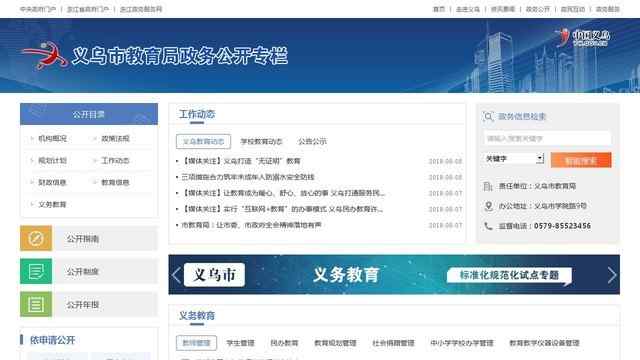Open fifth item of top-right navigation
This screenshot has height=360, width=640.
coord(573,9)
